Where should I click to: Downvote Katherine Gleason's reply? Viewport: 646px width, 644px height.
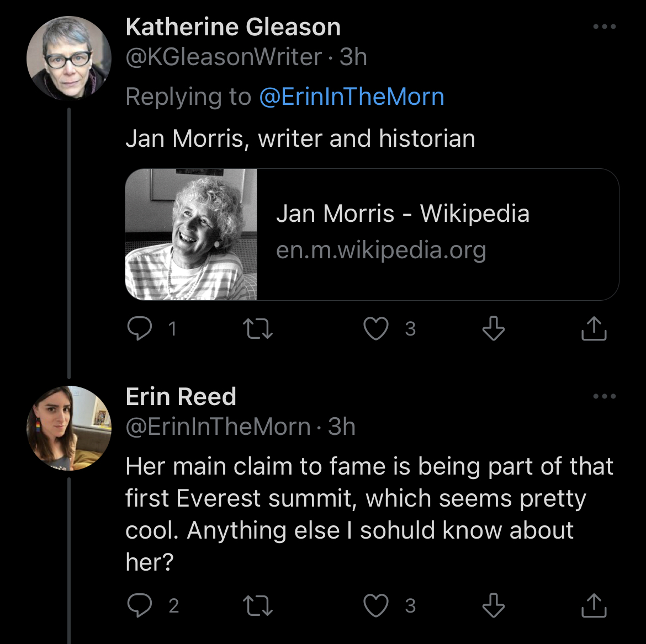pyautogui.click(x=493, y=329)
